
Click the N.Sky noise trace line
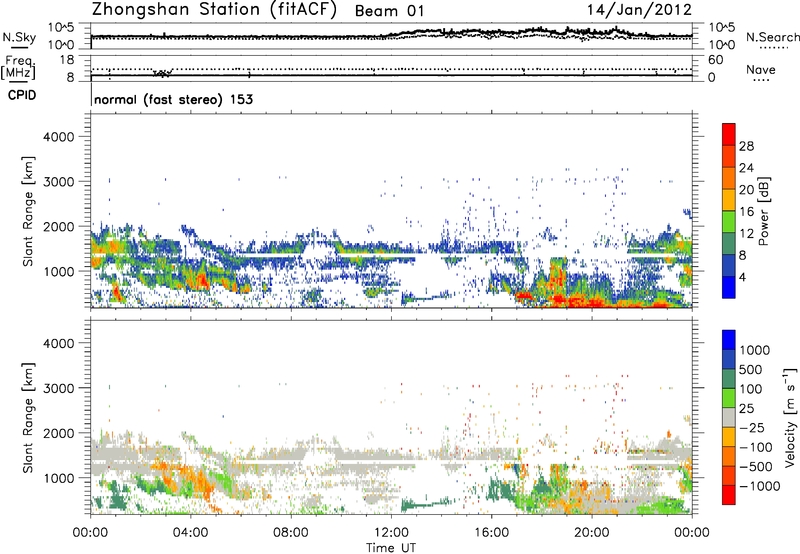(x=391, y=34)
